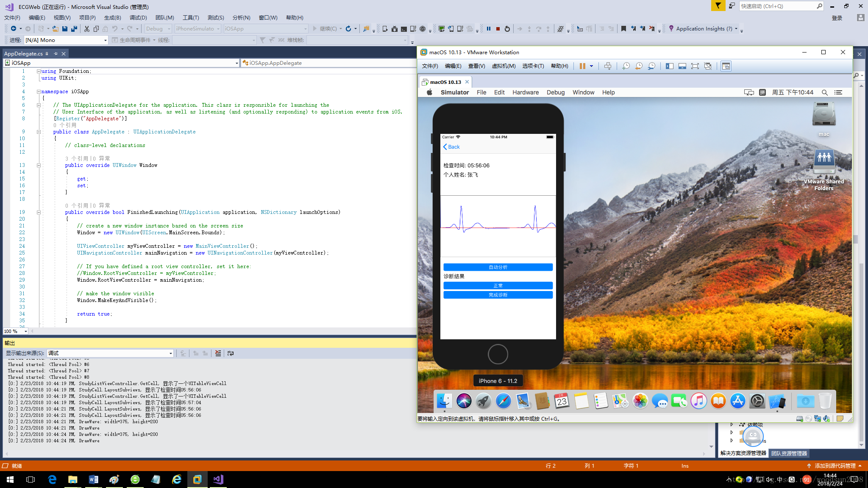Viewport: 868px width, 488px height.
Task: Click VMware take snapshot clock icon
Action: pyautogui.click(x=626, y=66)
